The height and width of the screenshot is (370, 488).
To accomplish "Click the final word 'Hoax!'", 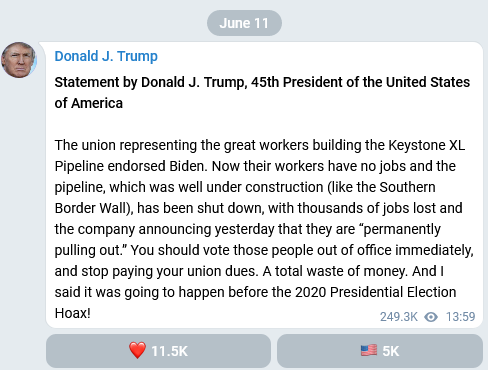I will point(73,313).
